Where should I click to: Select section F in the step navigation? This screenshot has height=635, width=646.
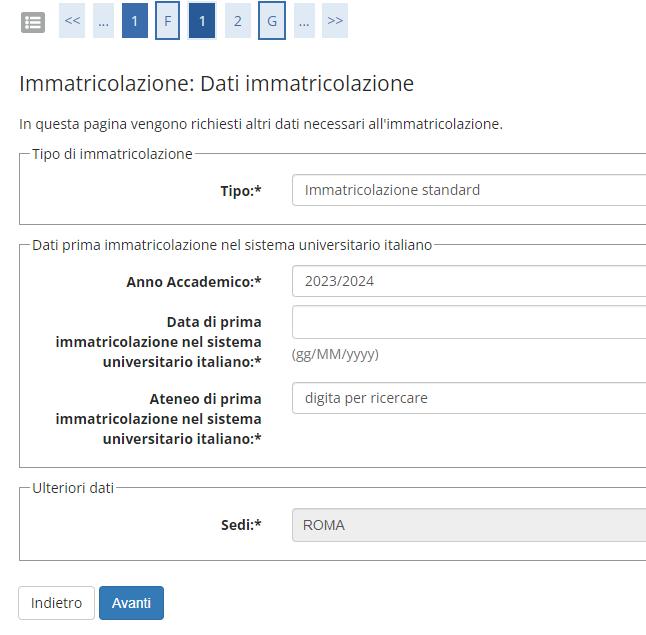[168, 21]
